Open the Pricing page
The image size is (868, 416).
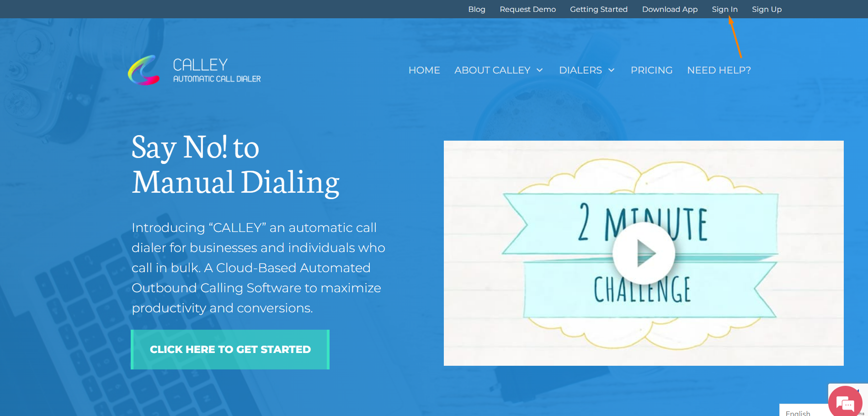click(651, 70)
